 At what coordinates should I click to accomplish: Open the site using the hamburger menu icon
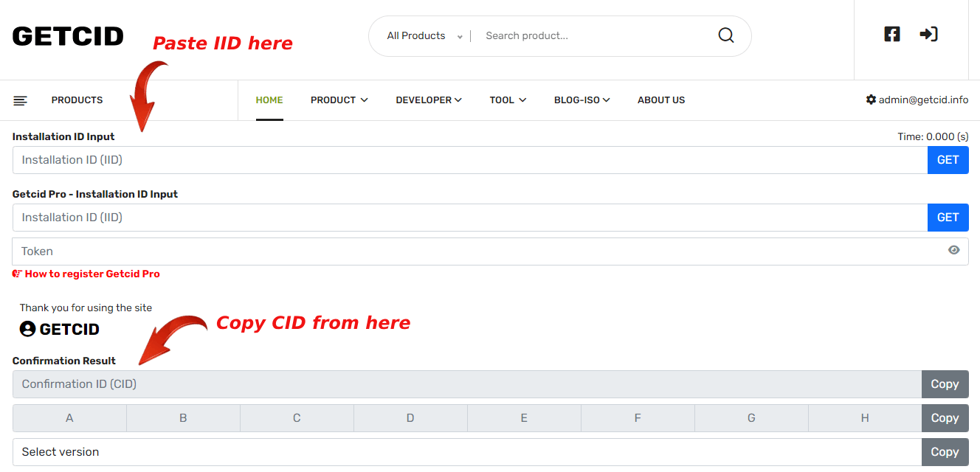pyautogui.click(x=21, y=100)
